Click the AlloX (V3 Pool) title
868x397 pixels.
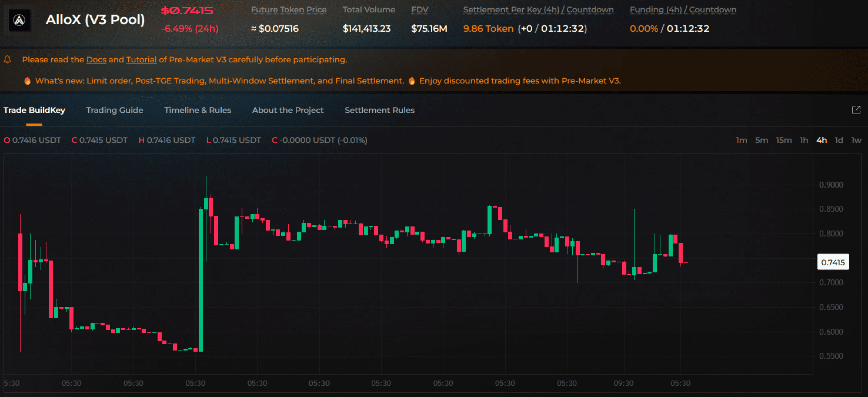pyautogui.click(x=95, y=19)
